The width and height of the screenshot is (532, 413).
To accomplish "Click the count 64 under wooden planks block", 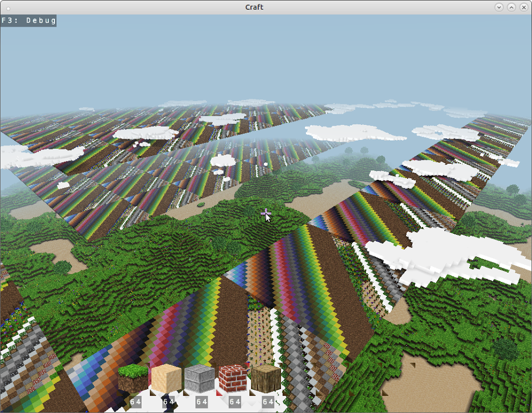I will (169, 402).
